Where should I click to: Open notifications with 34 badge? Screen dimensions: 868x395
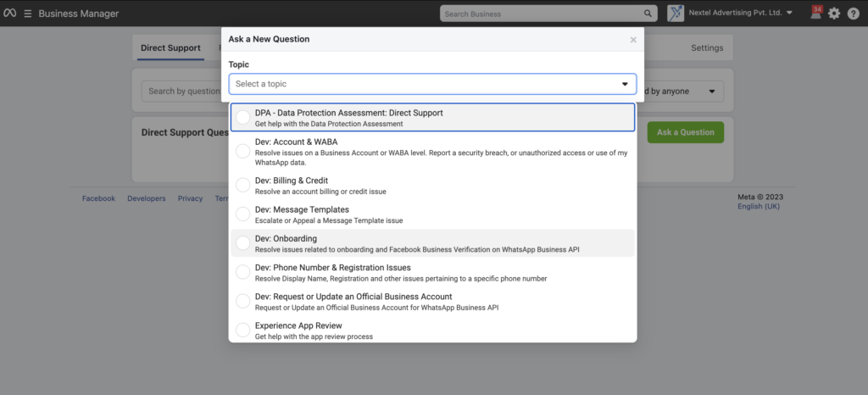[x=816, y=13]
